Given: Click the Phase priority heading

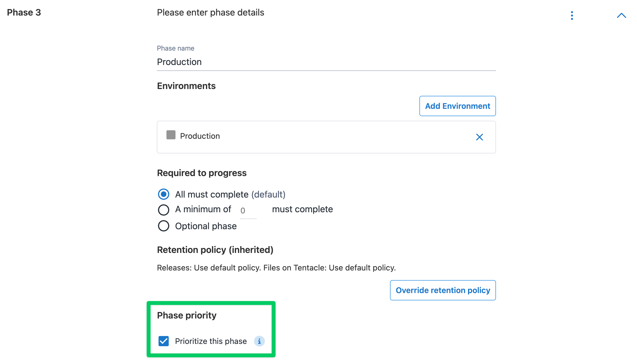Looking at the screenshot, I should coord(187,315).
